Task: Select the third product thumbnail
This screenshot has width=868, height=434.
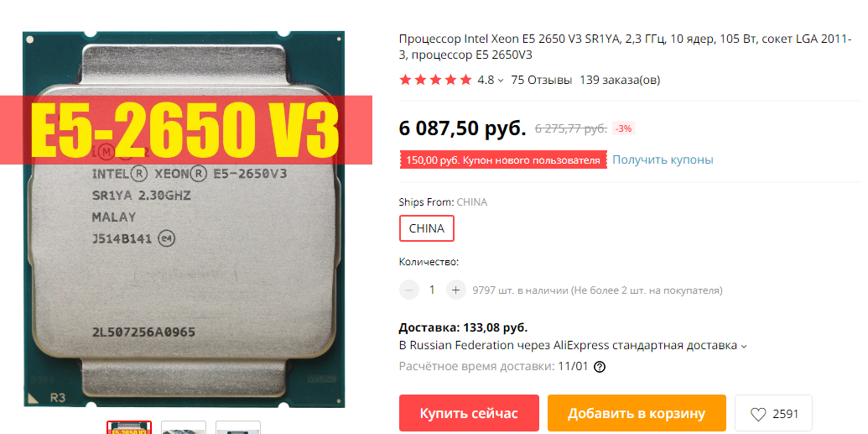Action: tap(237, 428)
